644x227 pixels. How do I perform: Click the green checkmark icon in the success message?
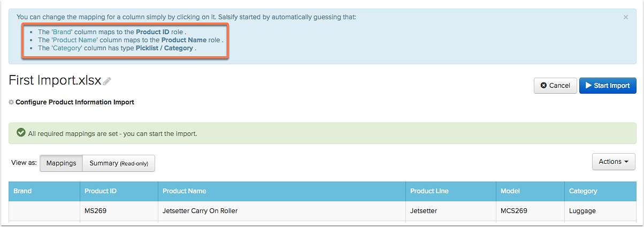coord(21,133)
